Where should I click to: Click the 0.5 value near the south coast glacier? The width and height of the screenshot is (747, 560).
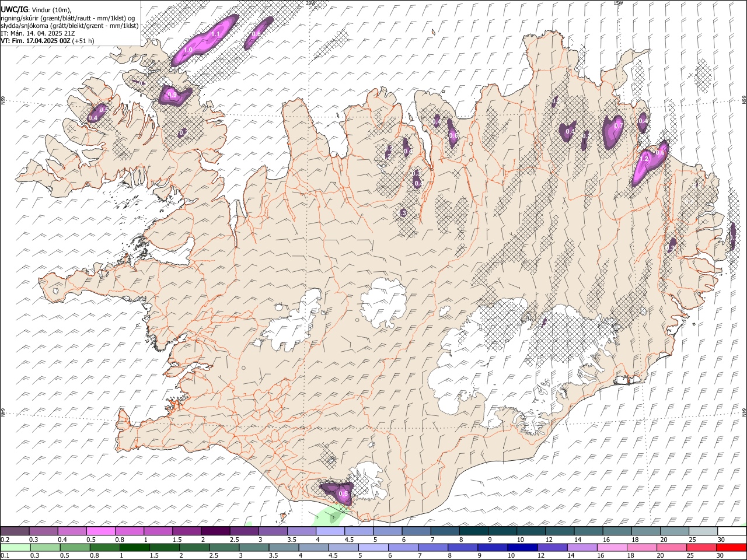344,494
